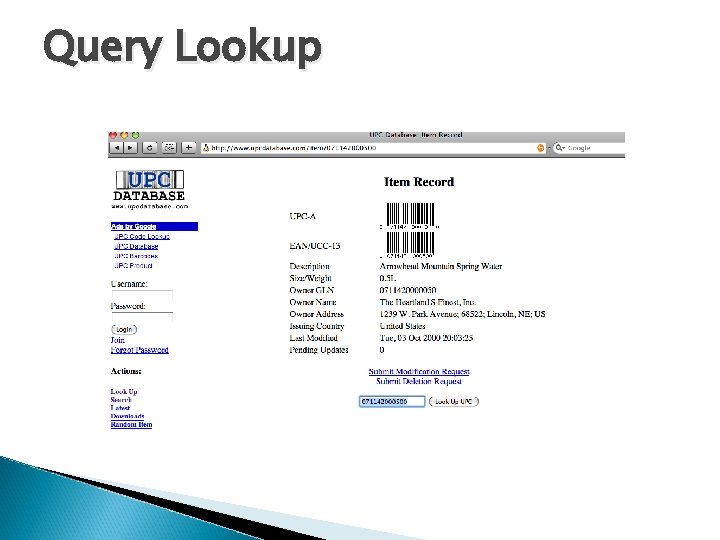
Task: Select the Last Modified date value
Action: pos(426,338)
